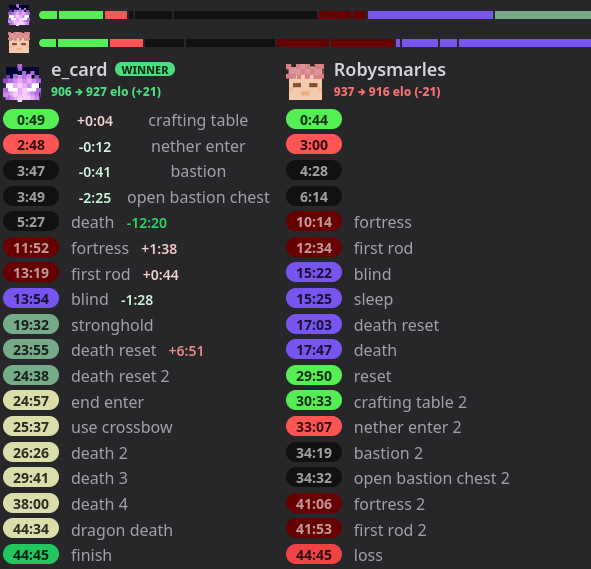This screenshot has height=569, width=591.
Task: Click Robysmarles' 15:22 blind badge
Action: tap(314, 273)
